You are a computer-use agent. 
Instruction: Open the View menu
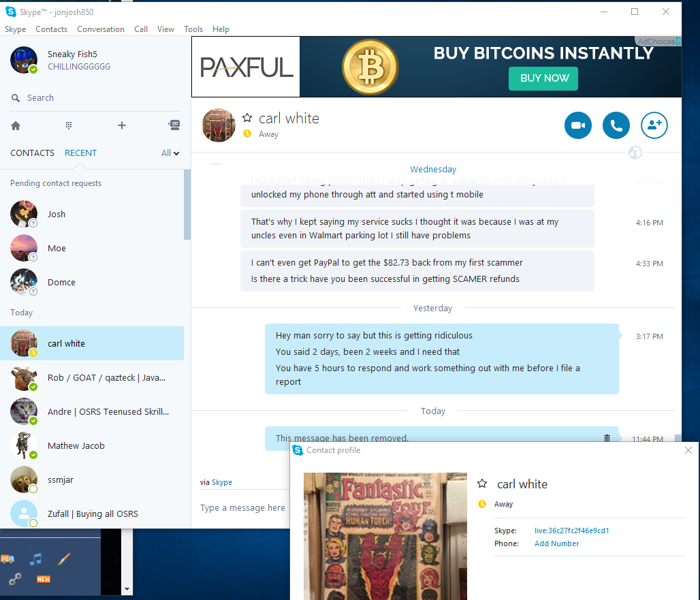tap(165, 29)
